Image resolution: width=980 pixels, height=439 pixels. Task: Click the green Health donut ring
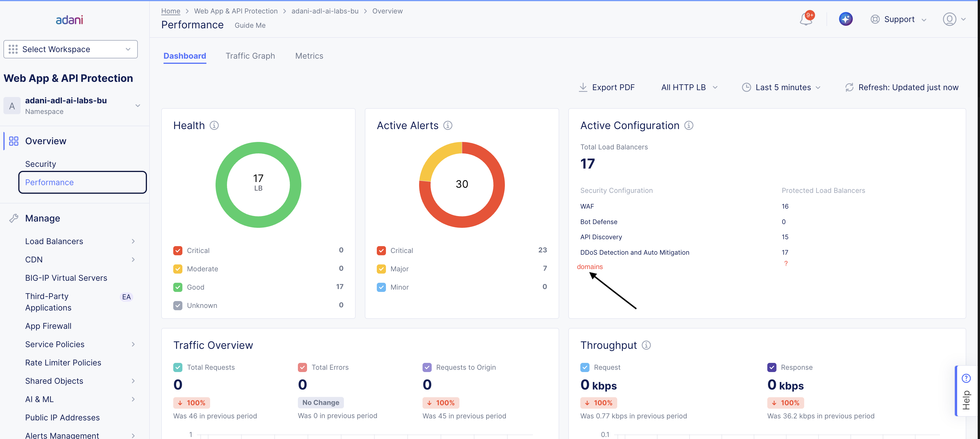click(x=258, y=147)
